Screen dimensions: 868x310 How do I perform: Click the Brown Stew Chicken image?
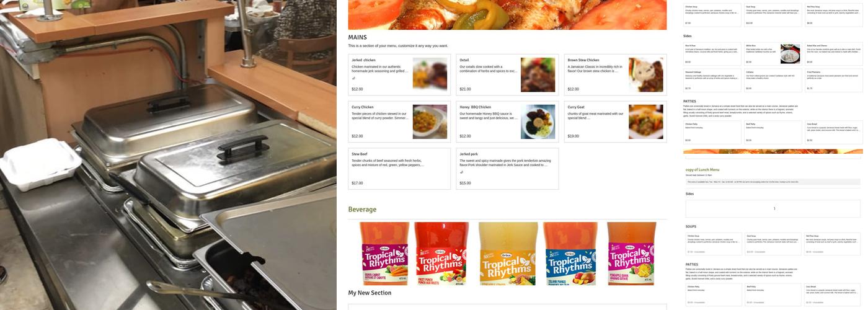coord(645,74)
